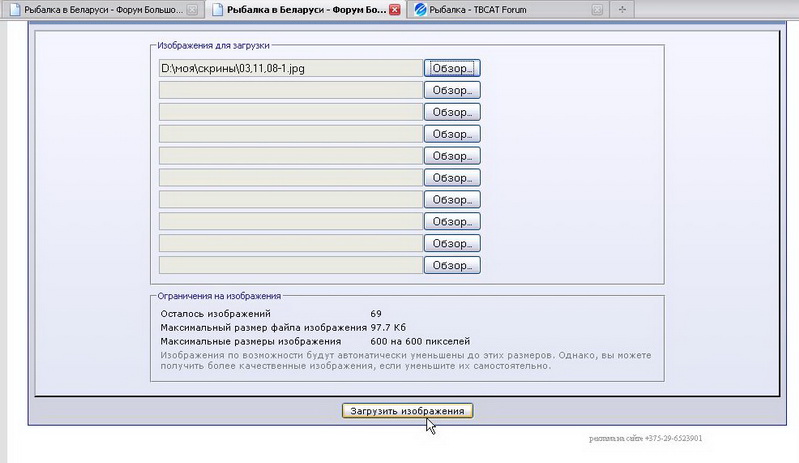799x463 pixels.
Task: Select the active Рыбалка в Беларуси - Форум tab
Action: 300,10
